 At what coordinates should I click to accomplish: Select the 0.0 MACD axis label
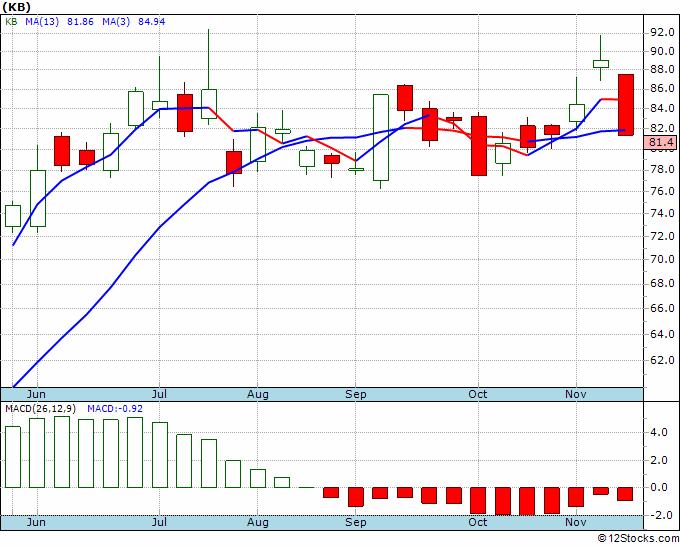tap(659, 487)
